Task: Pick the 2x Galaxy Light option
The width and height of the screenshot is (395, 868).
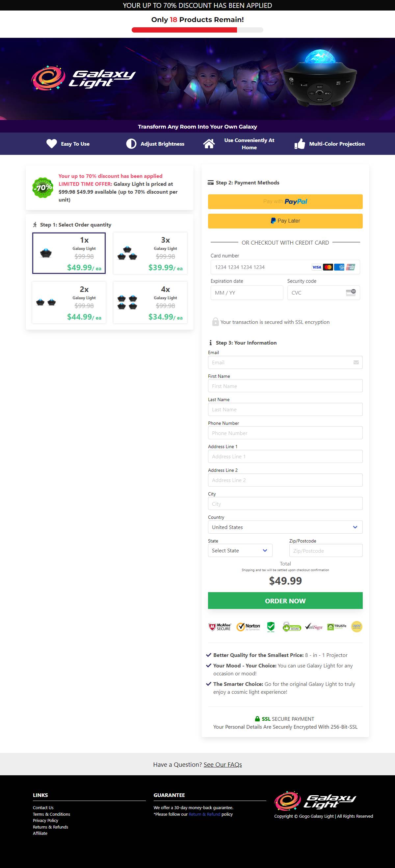Action: point(69,302)
